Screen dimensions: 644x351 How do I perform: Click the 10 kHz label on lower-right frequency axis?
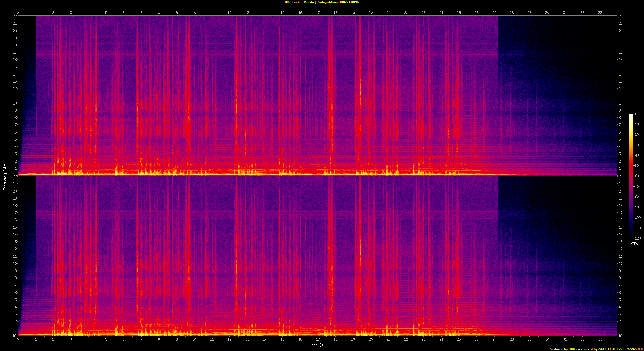[x=621, y=264]
